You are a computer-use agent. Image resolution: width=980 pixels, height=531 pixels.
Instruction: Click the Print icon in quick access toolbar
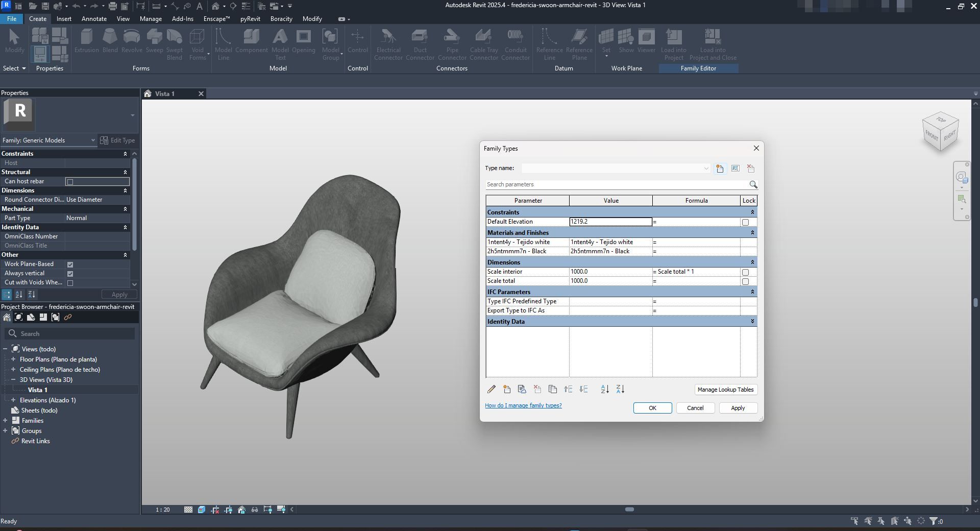112,6
